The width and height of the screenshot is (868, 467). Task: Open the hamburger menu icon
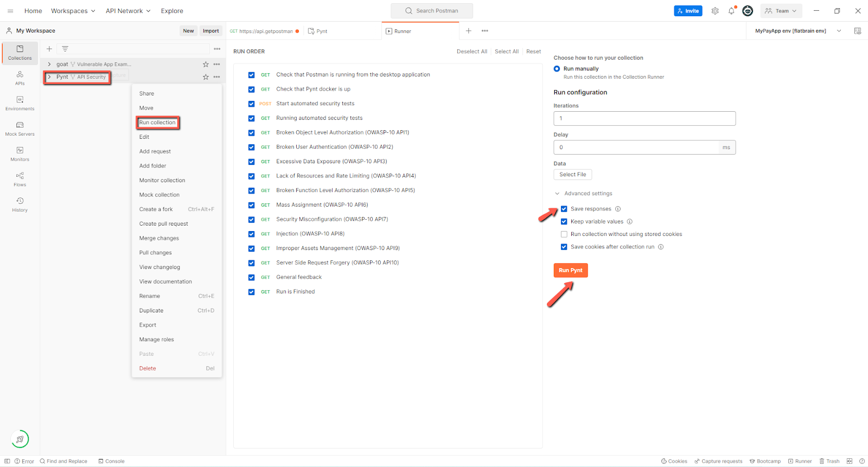[x=10, y=11]
